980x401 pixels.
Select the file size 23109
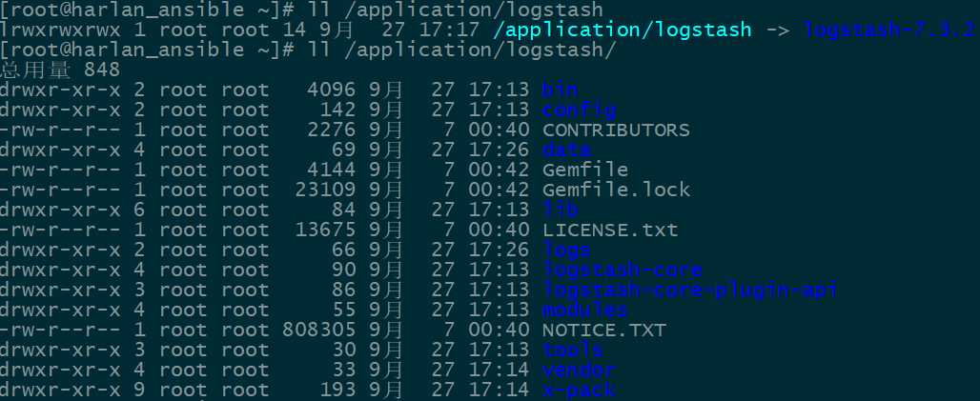(325, 190)
